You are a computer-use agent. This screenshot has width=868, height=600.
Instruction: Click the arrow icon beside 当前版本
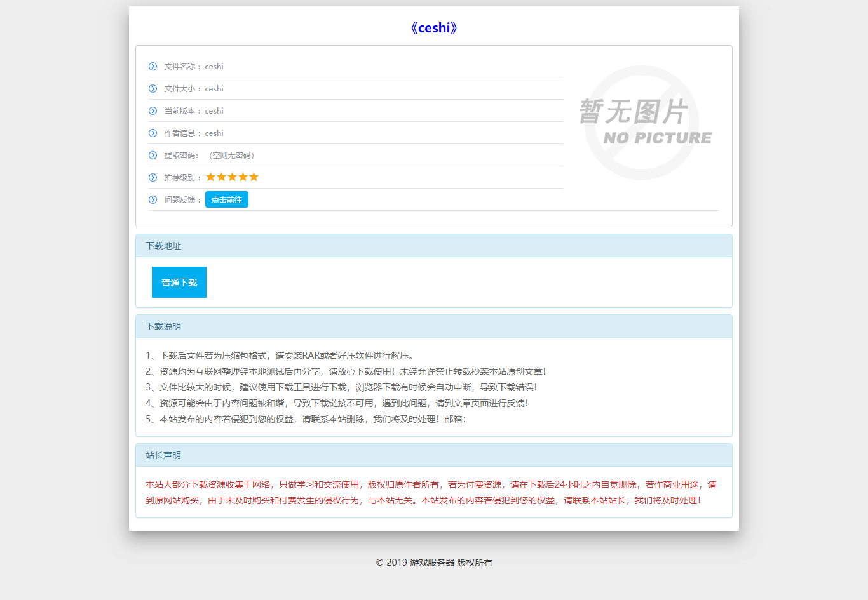pos(153,111)
